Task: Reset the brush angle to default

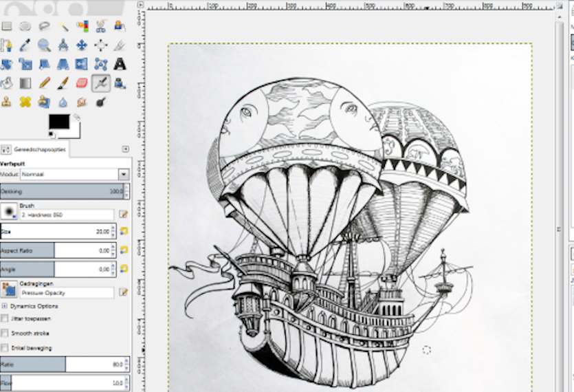Action: [124, 269]
